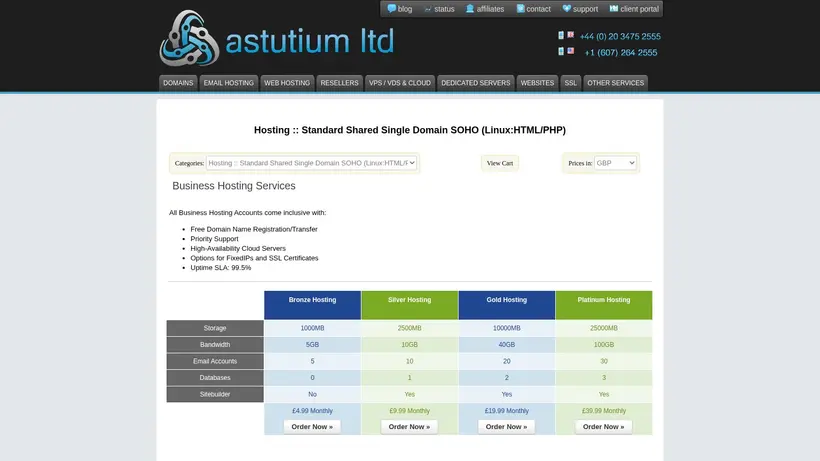
Task: Expand the Categories dropdown
Action: (x=311, y=163)
